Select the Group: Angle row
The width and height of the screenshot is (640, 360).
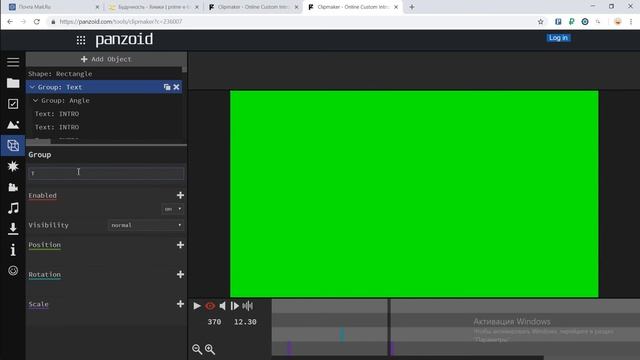tap(104, 100)
